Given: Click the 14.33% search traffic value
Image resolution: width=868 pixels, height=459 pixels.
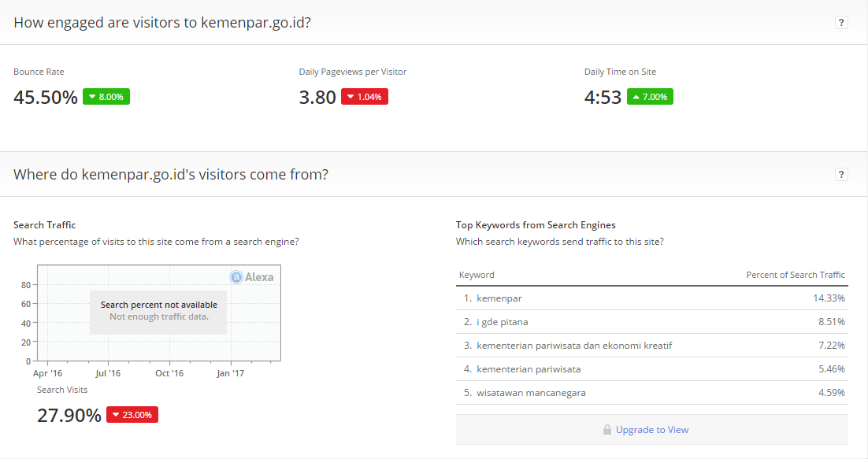Looking at the screenshot, I should point(829,298).
